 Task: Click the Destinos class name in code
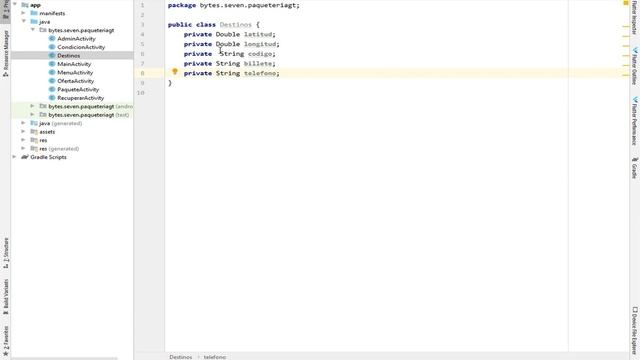[236, 24]
